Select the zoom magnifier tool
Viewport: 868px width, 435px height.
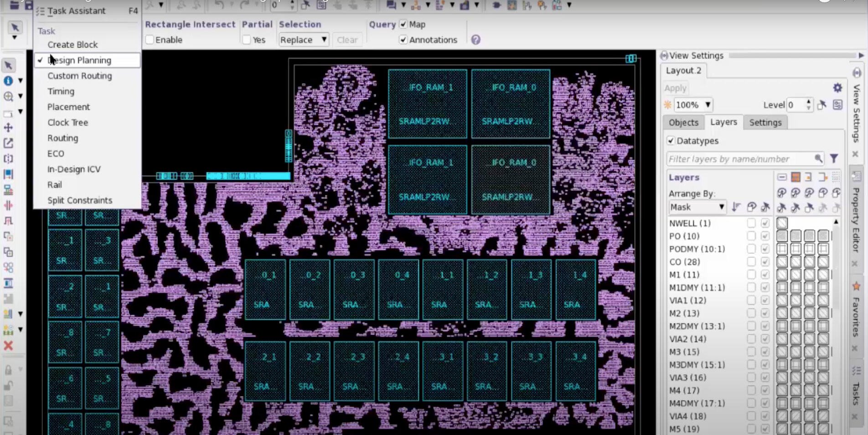tap(8, 96)
